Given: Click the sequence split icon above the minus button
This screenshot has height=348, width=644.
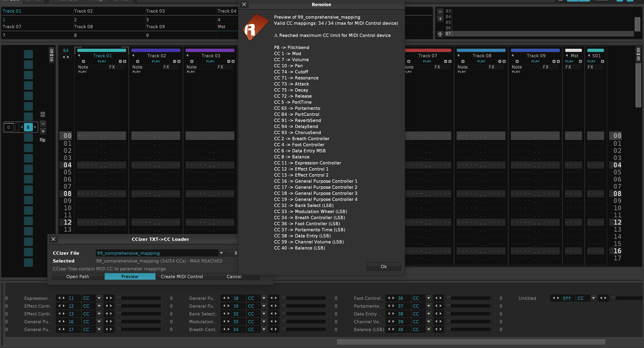Looking at the screenshot, I should (43, 114).
